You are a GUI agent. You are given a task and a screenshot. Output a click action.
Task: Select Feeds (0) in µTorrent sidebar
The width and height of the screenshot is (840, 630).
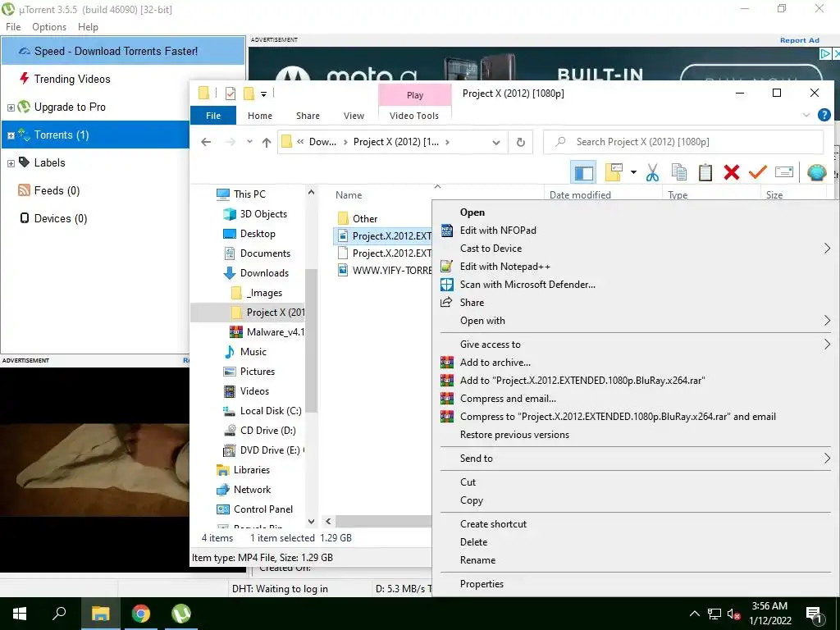coord(57,190)
